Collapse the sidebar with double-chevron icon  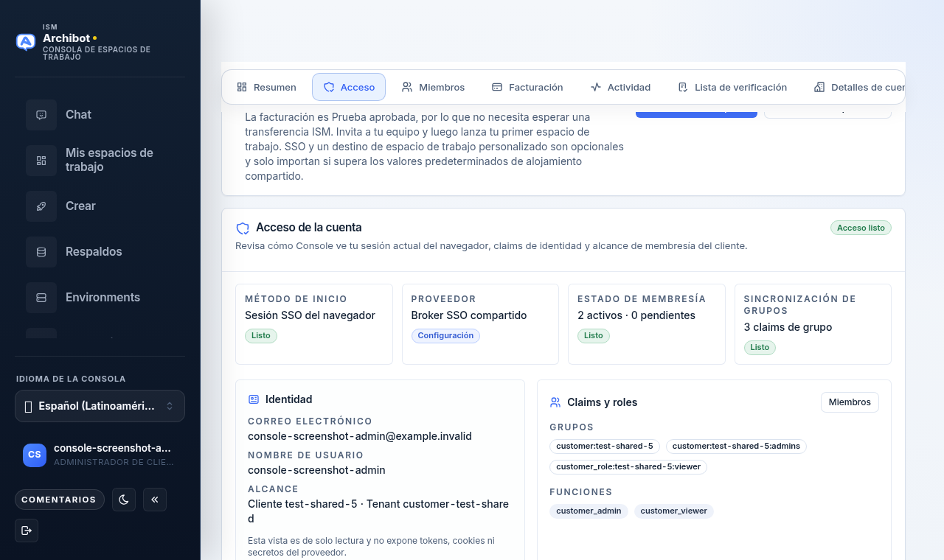pos(155,500)
